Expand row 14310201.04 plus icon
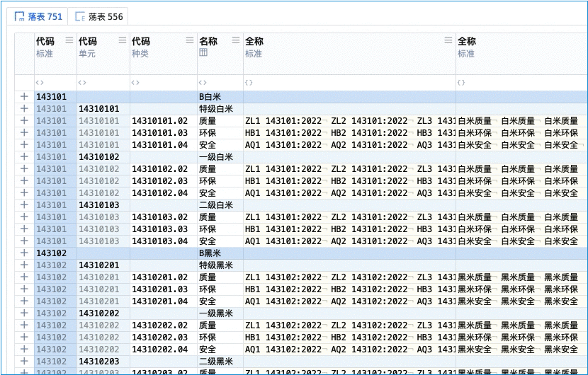The image size is (588, 375). point(24,301)
